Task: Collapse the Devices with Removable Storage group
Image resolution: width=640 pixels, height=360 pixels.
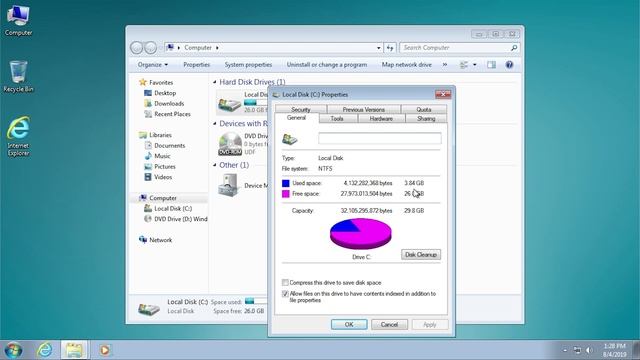Action: point(215,123)
